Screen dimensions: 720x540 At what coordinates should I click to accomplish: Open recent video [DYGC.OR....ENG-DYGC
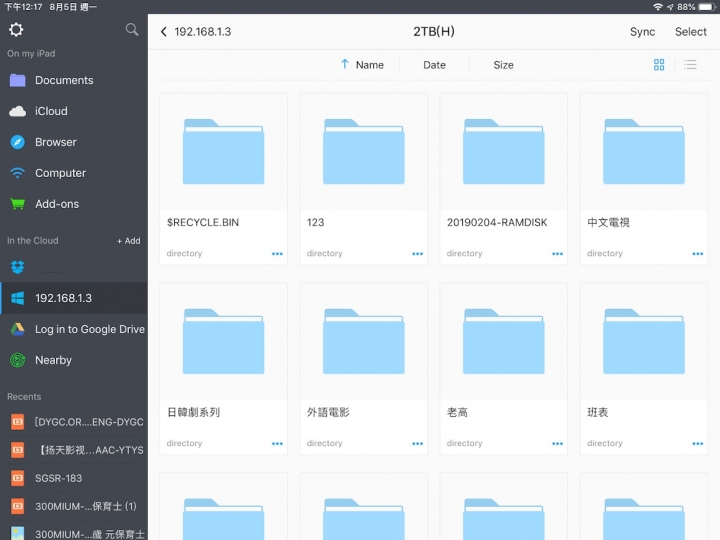pyautogui.click(x=73, y=422)
